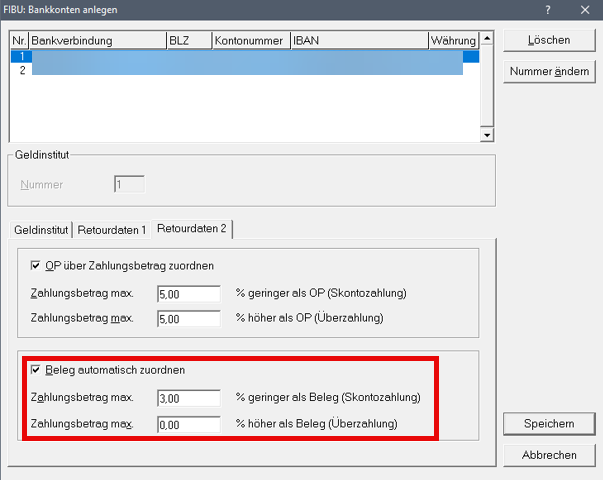Close the Bankkonten anlegen dialog

[x=584, y=9]
